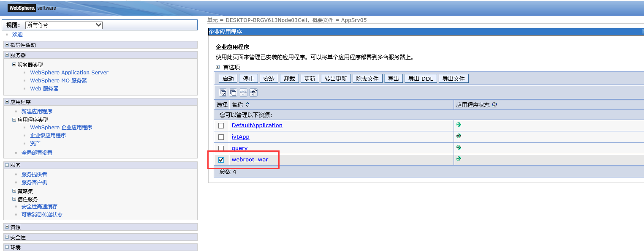Open WebSphere MQ 服务器 link
The width and height of the screenshot is (644, 251).
tap(58, 81)
